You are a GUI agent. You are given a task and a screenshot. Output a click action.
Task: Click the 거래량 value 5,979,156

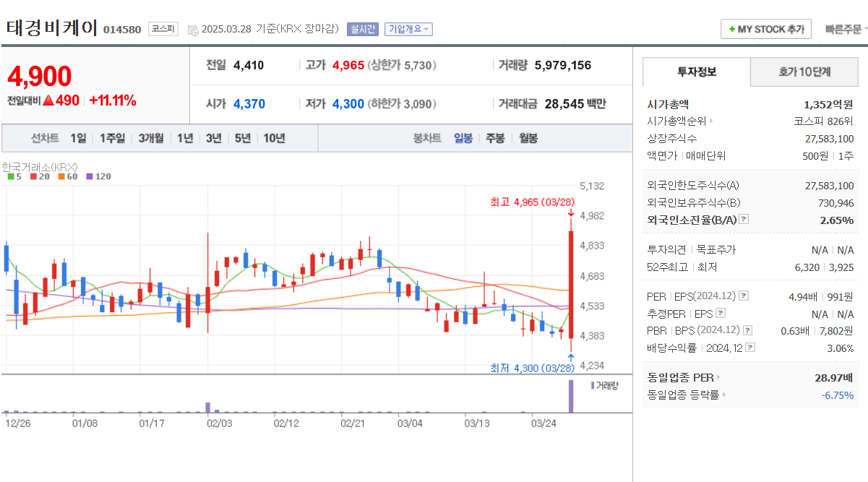point(563,65)
